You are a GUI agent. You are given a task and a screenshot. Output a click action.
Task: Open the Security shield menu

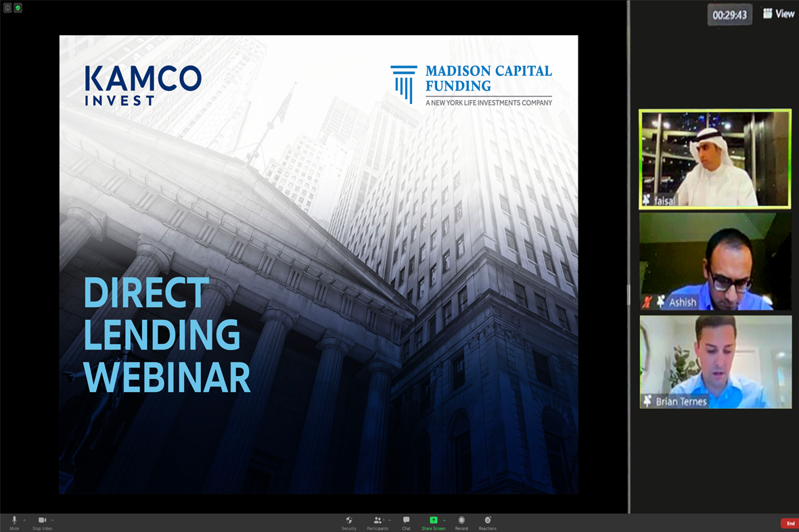349,523
